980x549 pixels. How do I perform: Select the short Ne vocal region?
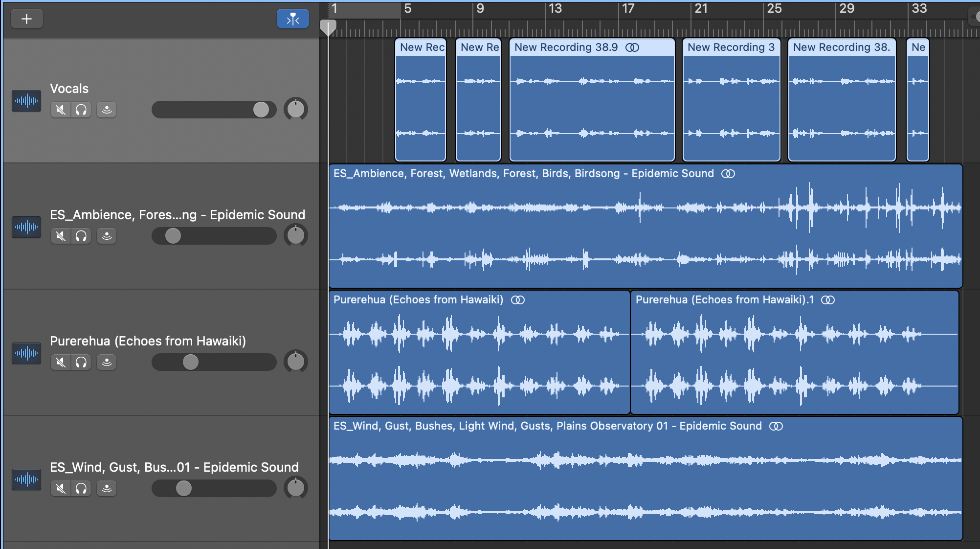pos(918,100)
